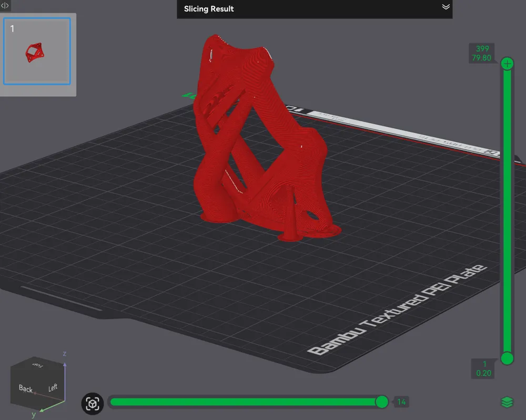Click the z axis arrow of the view cube
This screenshot has width=526, height=420.
[x=65, y=365]
